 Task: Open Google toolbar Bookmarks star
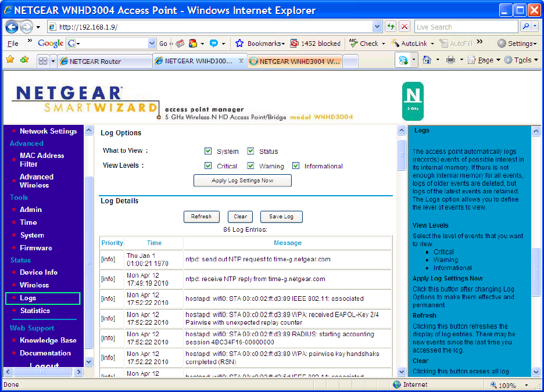239,44
